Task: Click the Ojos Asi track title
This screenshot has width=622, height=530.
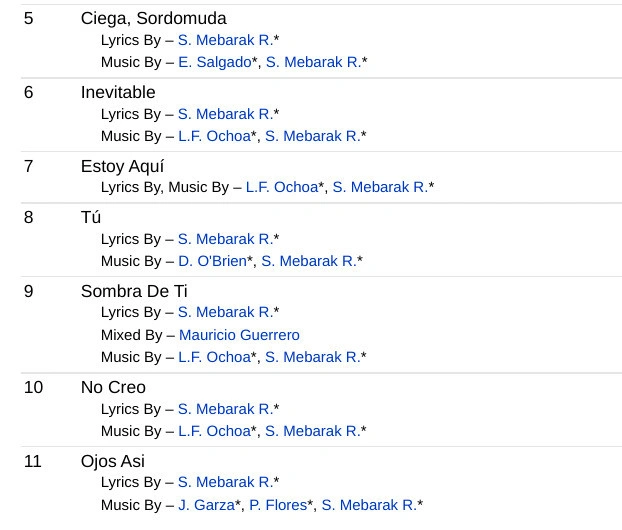Action: [x=112, y=461]
